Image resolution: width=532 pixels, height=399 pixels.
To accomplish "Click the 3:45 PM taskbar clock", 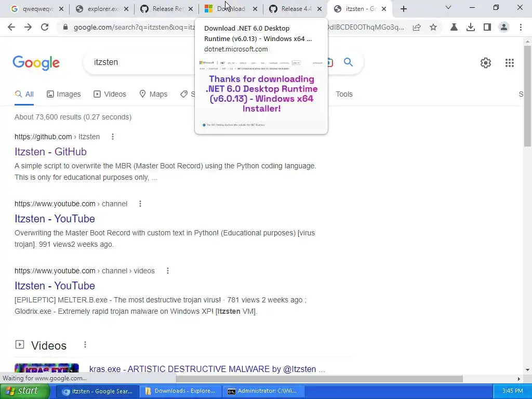I will pos(512,391).
